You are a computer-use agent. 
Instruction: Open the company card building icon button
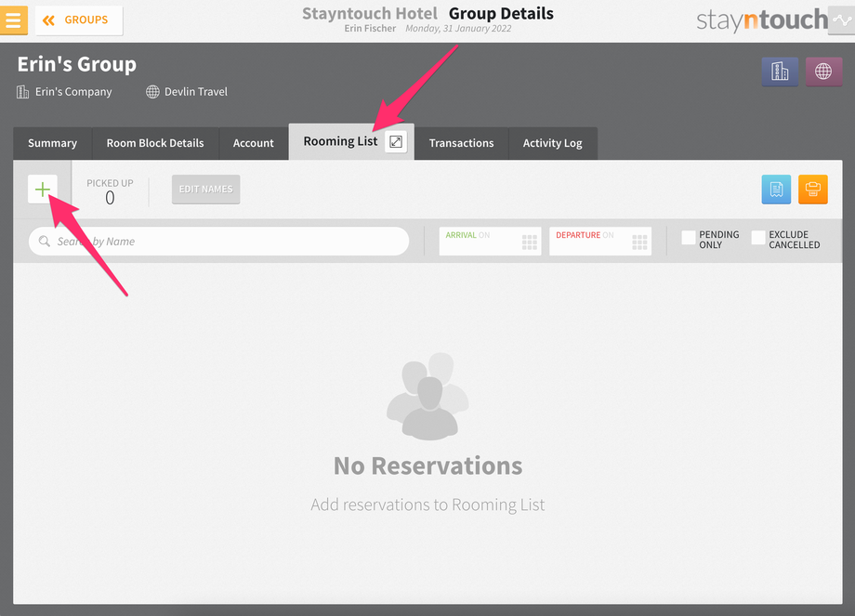pyautogui.click(x=780, y=72)
